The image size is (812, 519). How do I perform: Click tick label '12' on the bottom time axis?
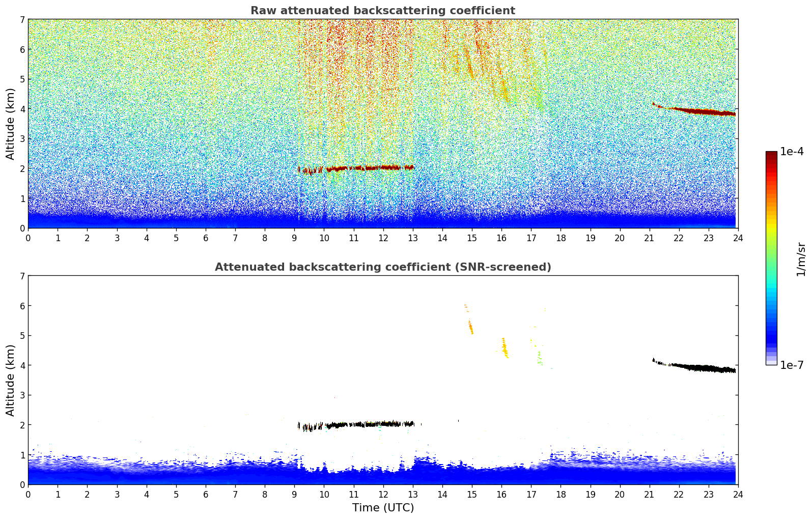pyautogui.click(x=383, y=494)
